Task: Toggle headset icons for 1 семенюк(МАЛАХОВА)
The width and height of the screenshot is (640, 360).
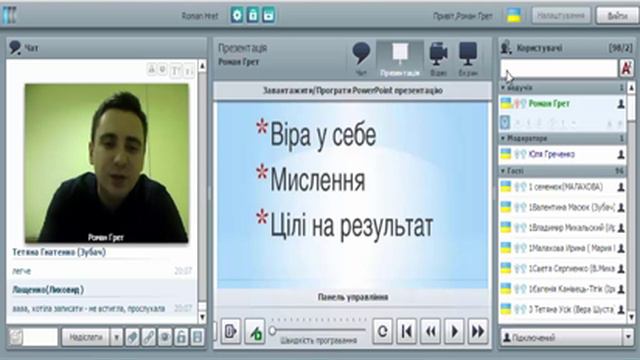Action: point(520,187)
